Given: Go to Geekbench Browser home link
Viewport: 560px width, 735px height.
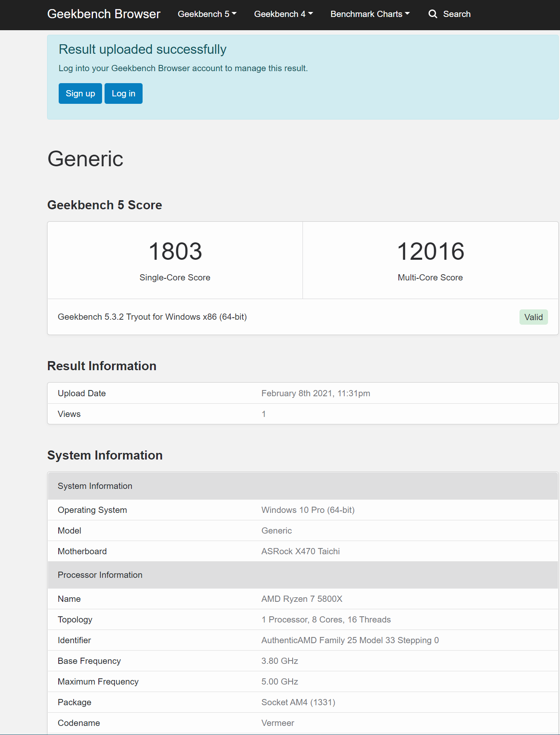Looking at the screenshot, I should (104, 14).
